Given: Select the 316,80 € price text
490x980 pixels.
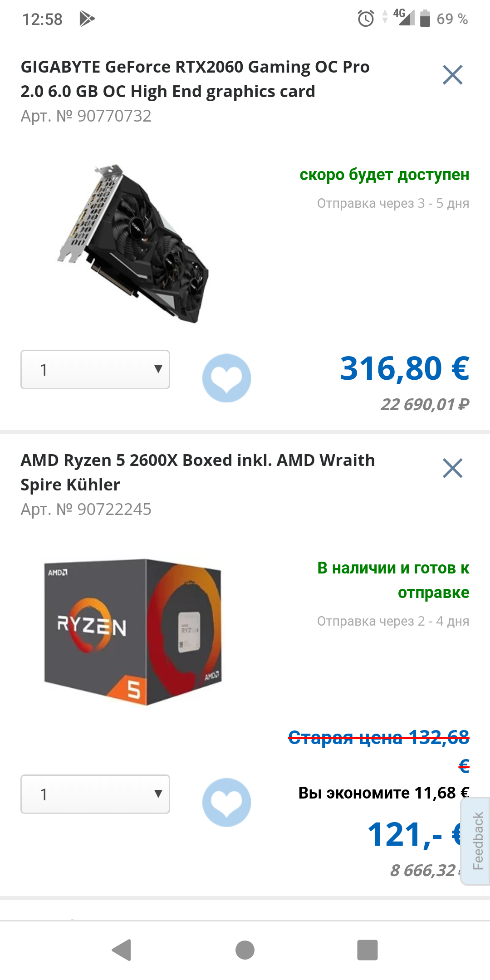Looking at the screenshot, I should [405, 368].
